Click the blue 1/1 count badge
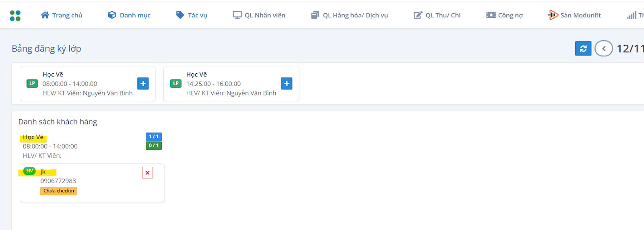Viewport: 644px width, 230px height. 153,137
